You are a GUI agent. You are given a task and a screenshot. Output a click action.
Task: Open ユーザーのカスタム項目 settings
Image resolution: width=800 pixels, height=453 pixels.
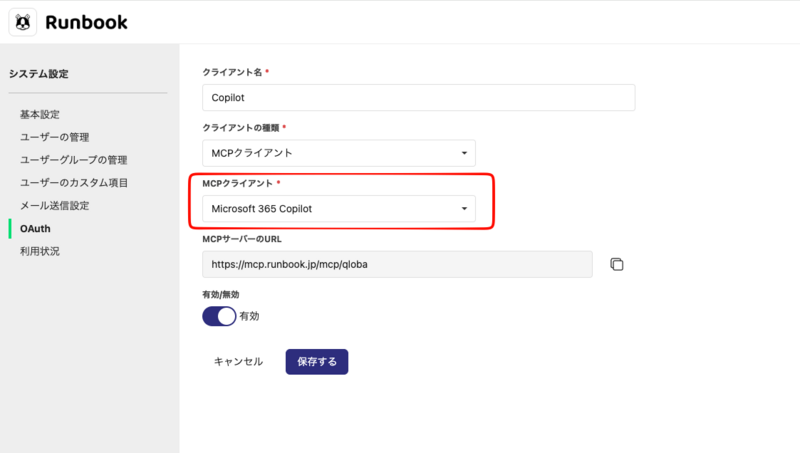tap(74, 183)
